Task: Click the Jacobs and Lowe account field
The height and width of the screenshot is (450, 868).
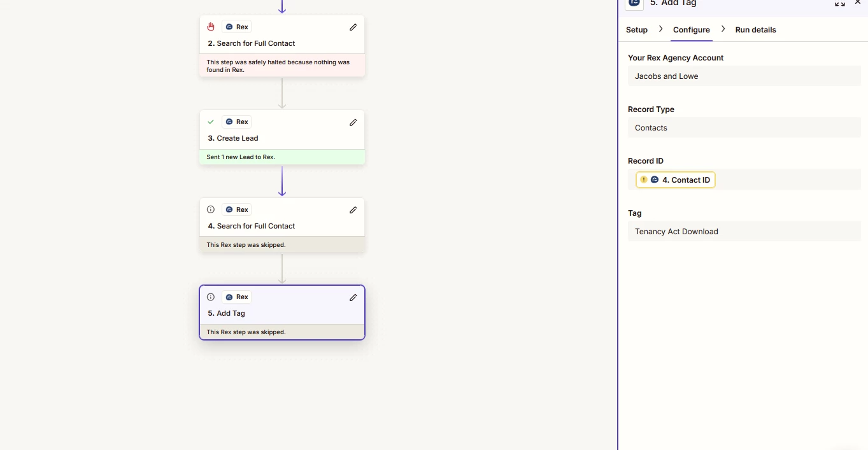Action: point(744,76)
